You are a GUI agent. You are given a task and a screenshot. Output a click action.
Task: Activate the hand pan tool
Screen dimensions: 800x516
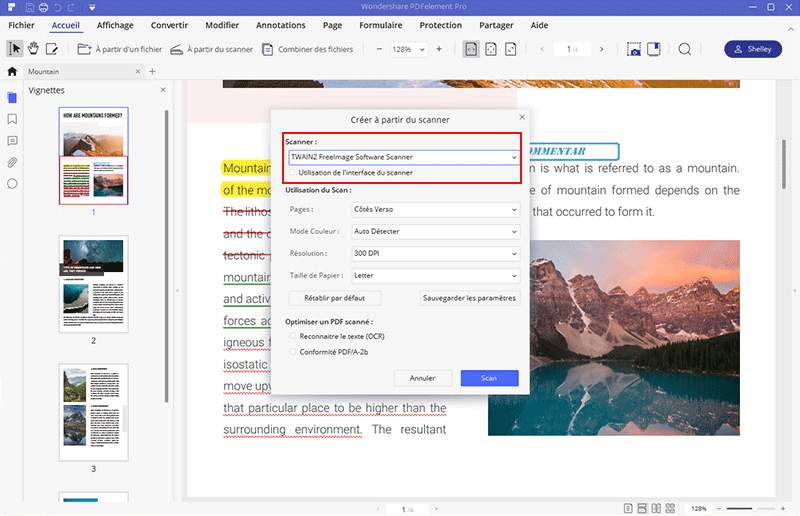click(x=33, y=49)
